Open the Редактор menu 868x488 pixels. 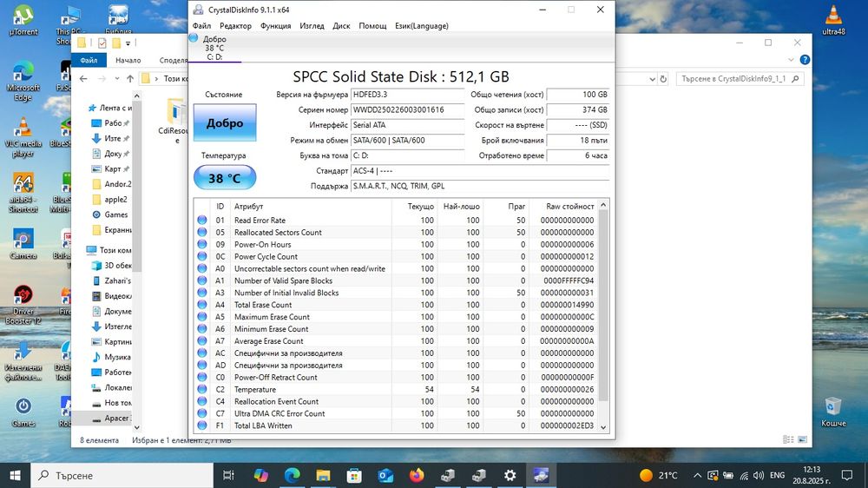pos(235,26)
